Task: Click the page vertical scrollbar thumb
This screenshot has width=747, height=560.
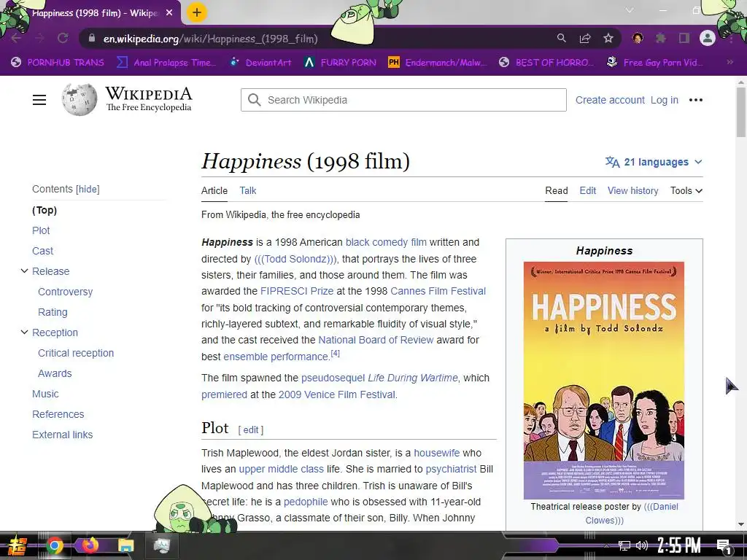Action: click(741, 112)
